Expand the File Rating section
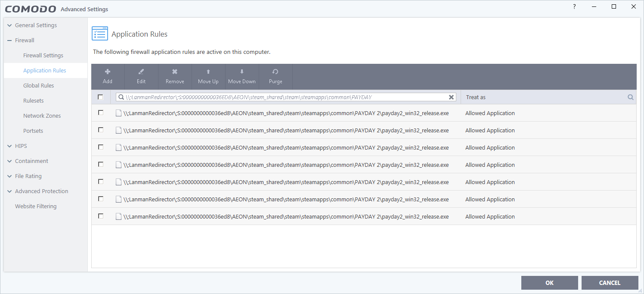 click(9, 176)
